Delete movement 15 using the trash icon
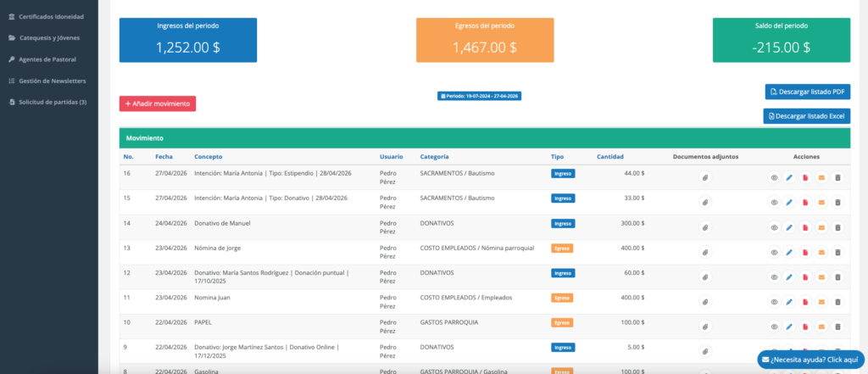Viewport: 868px width, 374px height. pyautogui.click(x=837, y=203)
